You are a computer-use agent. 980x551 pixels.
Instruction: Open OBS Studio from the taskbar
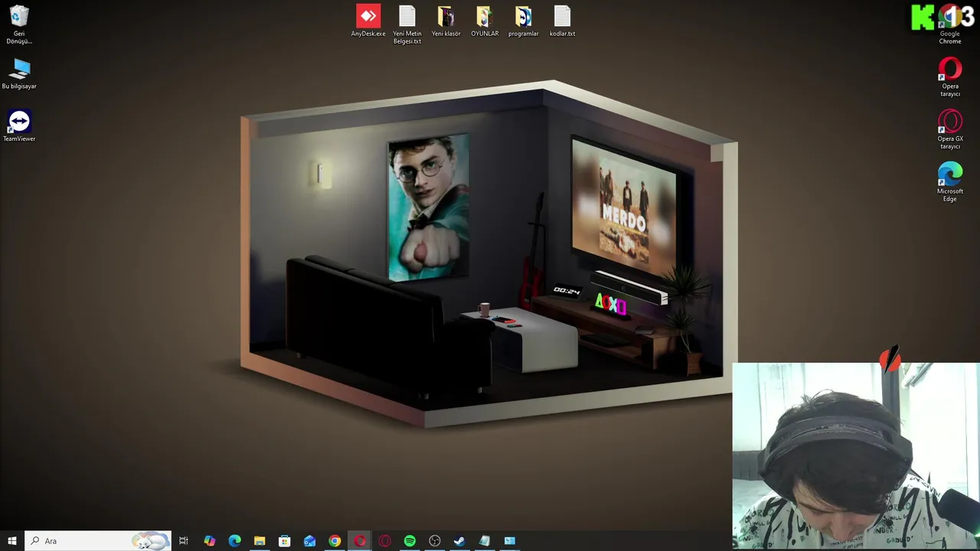[435, 541]
